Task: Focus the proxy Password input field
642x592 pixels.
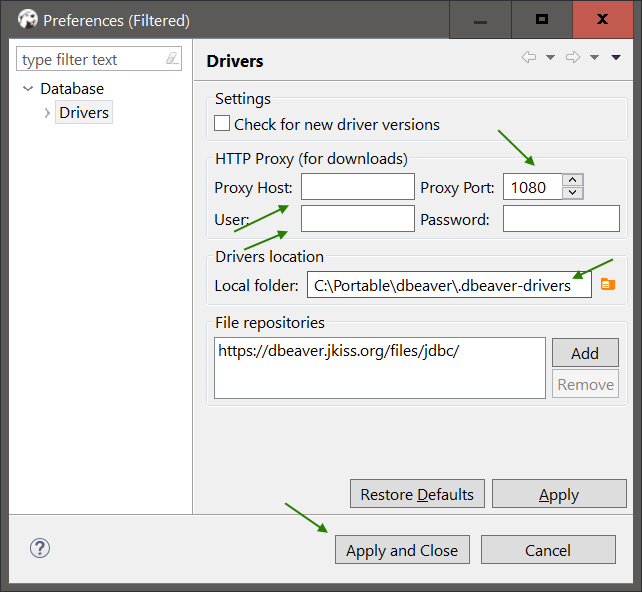Action: 561,219
